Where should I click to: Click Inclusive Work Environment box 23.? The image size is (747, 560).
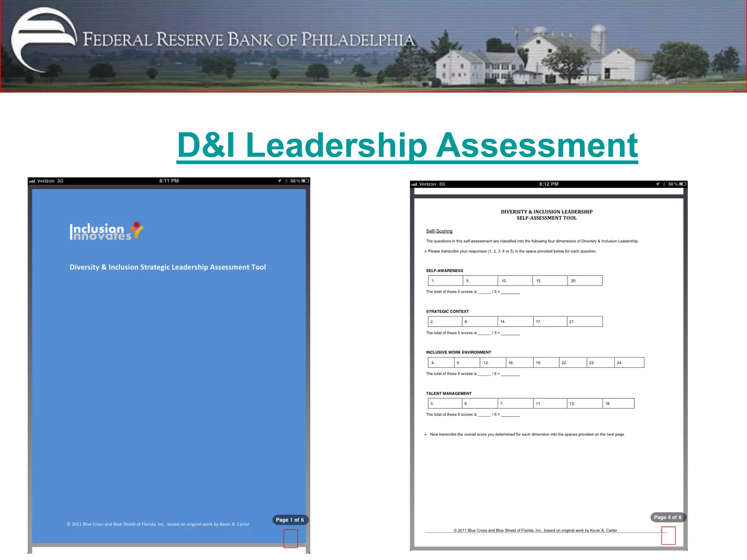[x=601, y=363]
